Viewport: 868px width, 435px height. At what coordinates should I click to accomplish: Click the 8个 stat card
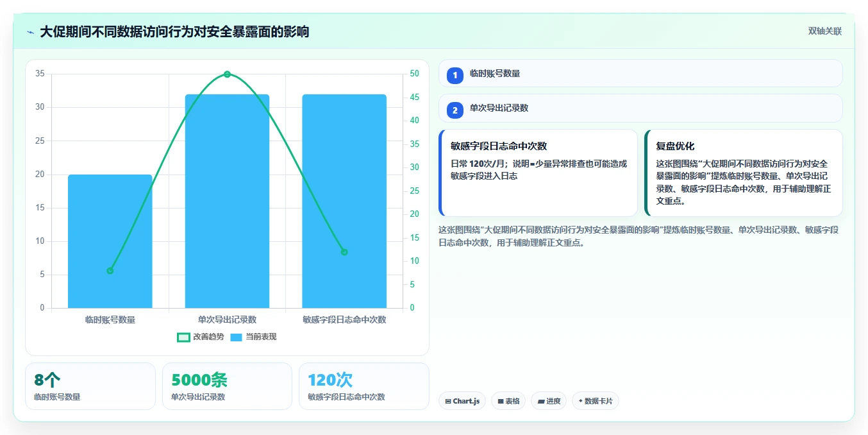(90, 386)
